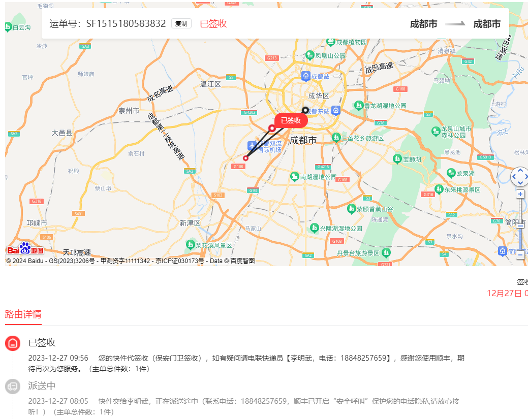
Task: Click the 白云沟 scenic icon
Action: [x=8, y=26]
